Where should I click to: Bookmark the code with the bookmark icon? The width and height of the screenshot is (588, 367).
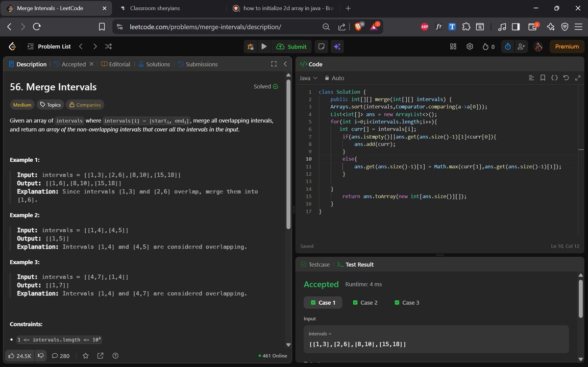click(x=543, y=78)
